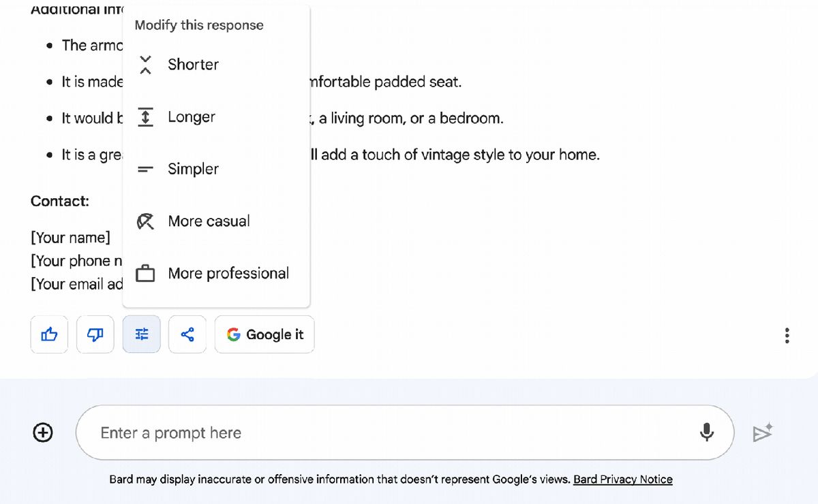Toggle the modify response tune icon
818x504 pixels.
pos(142,334)
